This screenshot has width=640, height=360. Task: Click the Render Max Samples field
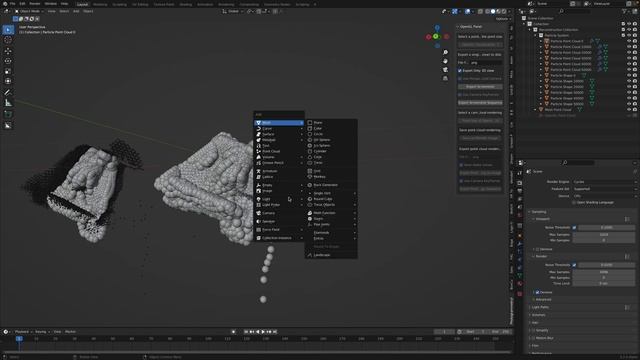tap(604, 272)
